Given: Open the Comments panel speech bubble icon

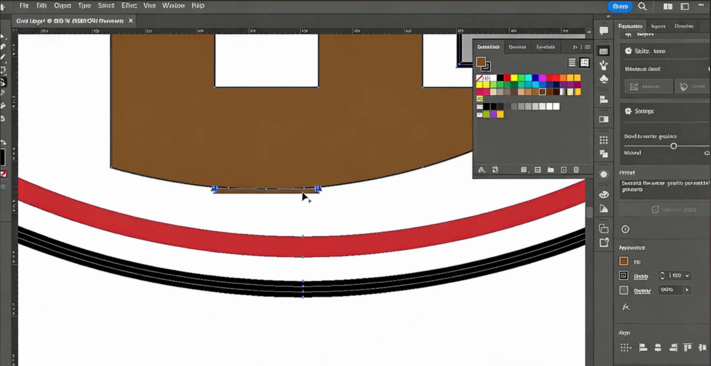Looking at the screenshot, I should [x=604, y=31].
